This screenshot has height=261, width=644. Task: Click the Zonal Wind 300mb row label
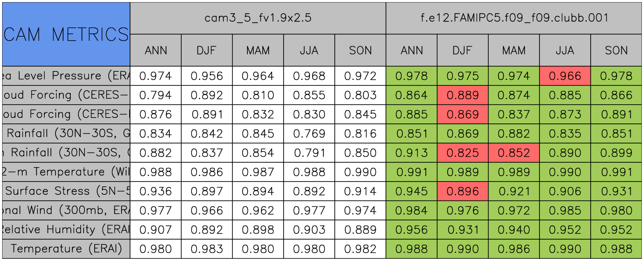66,211
